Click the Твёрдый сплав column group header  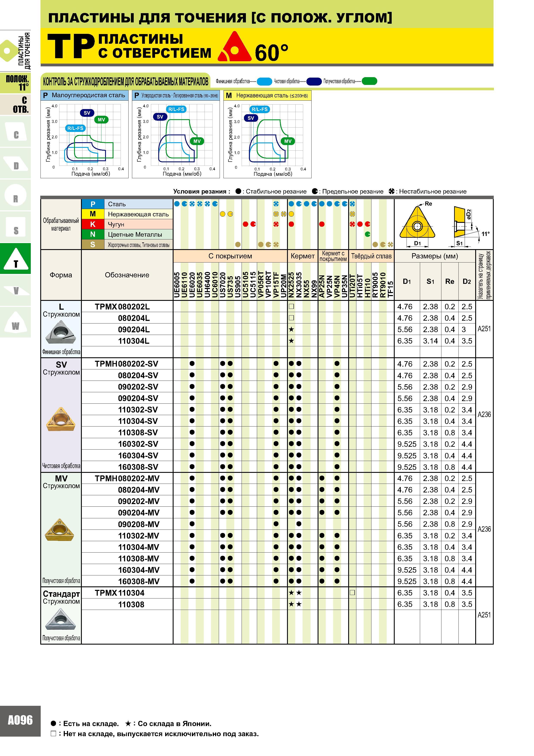tap(371, 256)
